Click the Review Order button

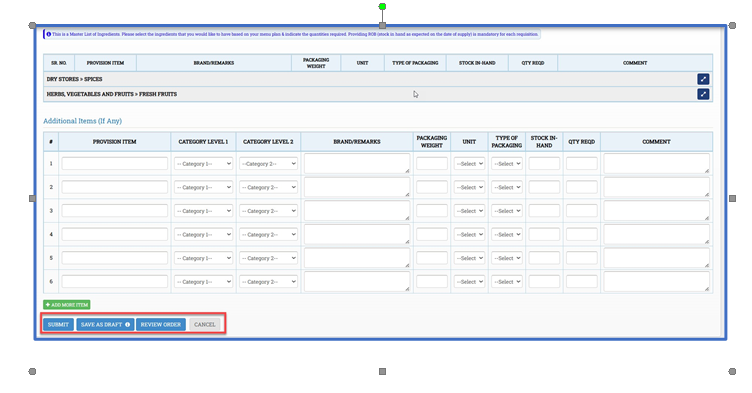point(161,325)
